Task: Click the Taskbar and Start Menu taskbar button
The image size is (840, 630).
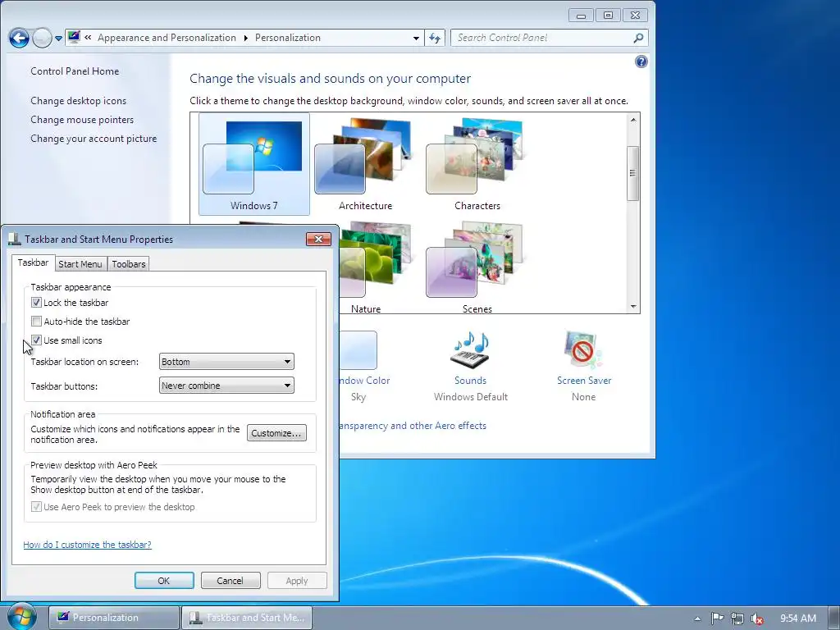Action: (246, 618)
